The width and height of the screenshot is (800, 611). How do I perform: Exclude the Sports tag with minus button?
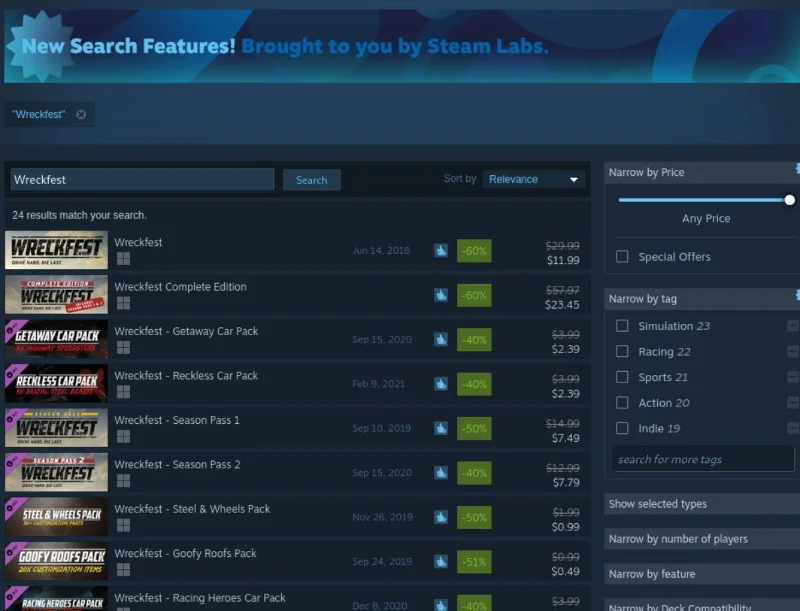pyautogui.click(x=793, y=377)
